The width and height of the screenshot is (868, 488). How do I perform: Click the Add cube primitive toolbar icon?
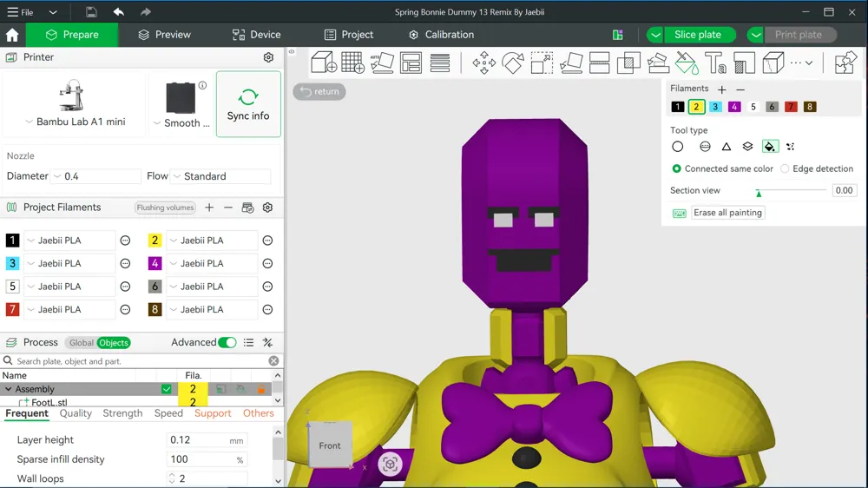(324, 63)
